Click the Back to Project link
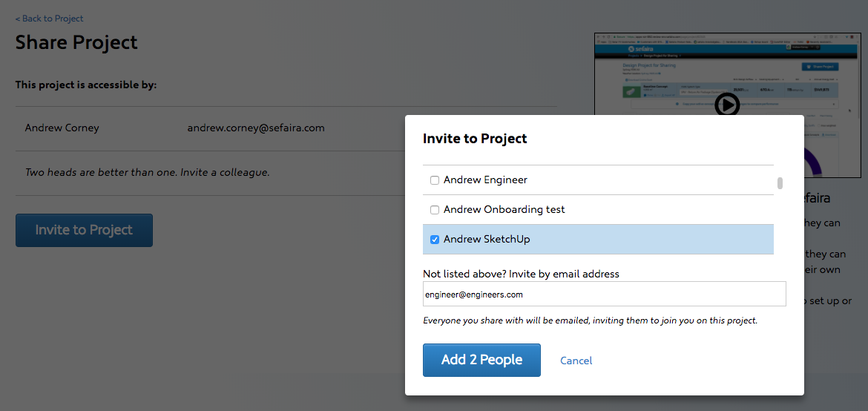The width and height of the screenshot is (868, 411). point(49,19)
